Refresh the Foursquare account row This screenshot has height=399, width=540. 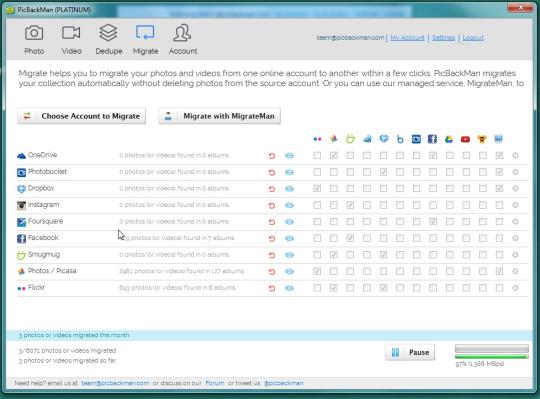coord(272,222)
